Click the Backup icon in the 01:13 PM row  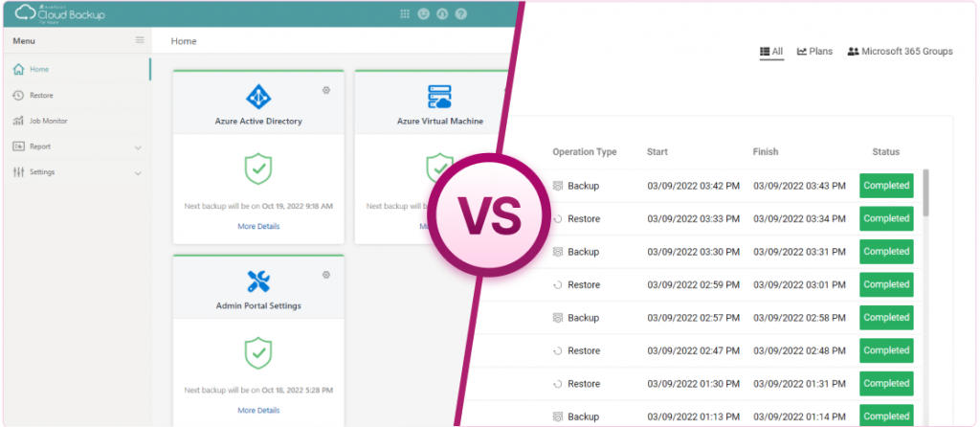click(x=558, y=416)
